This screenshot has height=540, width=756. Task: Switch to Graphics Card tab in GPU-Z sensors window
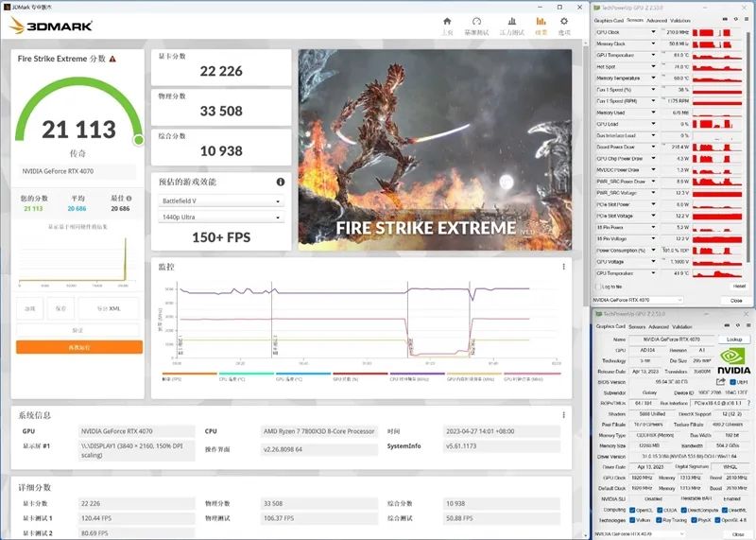click(x=609, y=20)
